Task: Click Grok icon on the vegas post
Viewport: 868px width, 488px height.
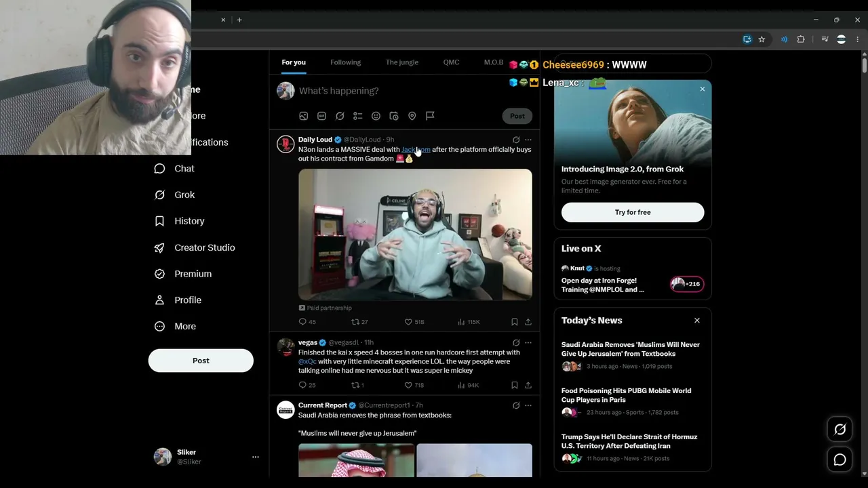Action: coord(516,343)
